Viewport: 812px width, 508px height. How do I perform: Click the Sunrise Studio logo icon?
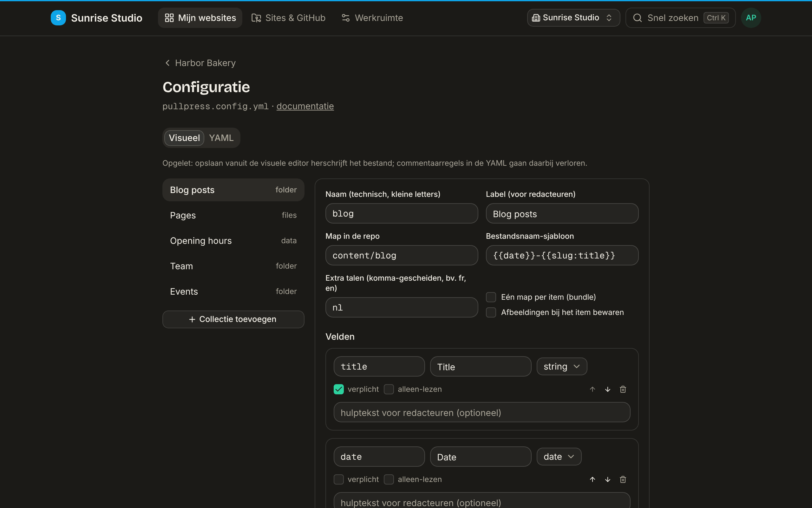point(58,18)
